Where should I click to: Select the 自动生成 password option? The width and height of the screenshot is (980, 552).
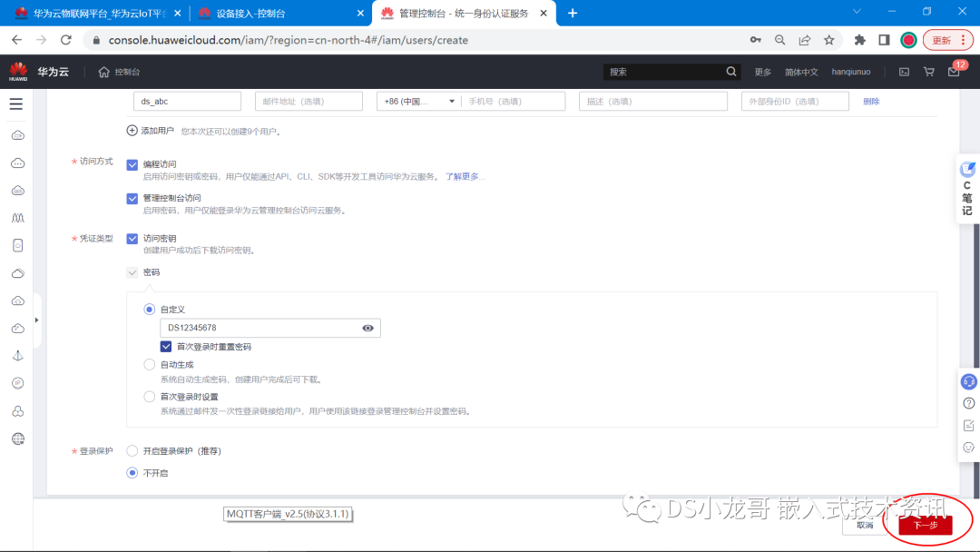point(149,364)
